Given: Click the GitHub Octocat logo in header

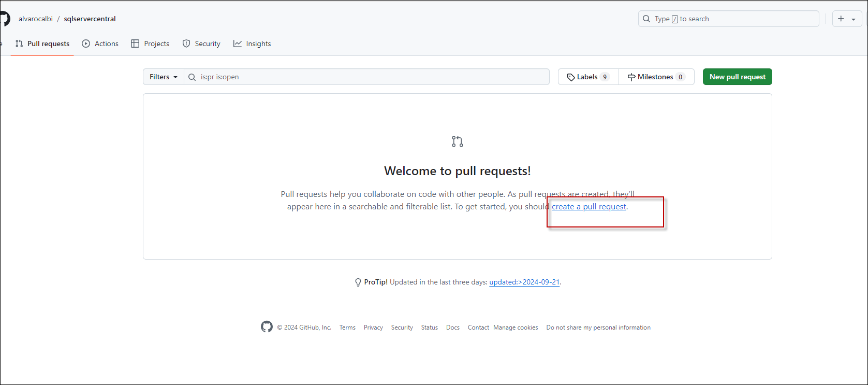Looking at the screenshot, I should tap(5, 19).
